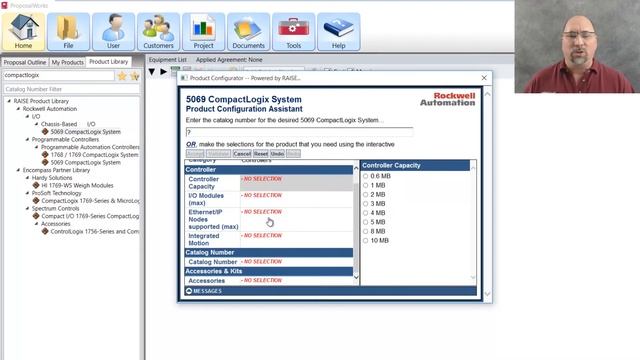Click Applied Agreement: None label

tap(229, 60)
